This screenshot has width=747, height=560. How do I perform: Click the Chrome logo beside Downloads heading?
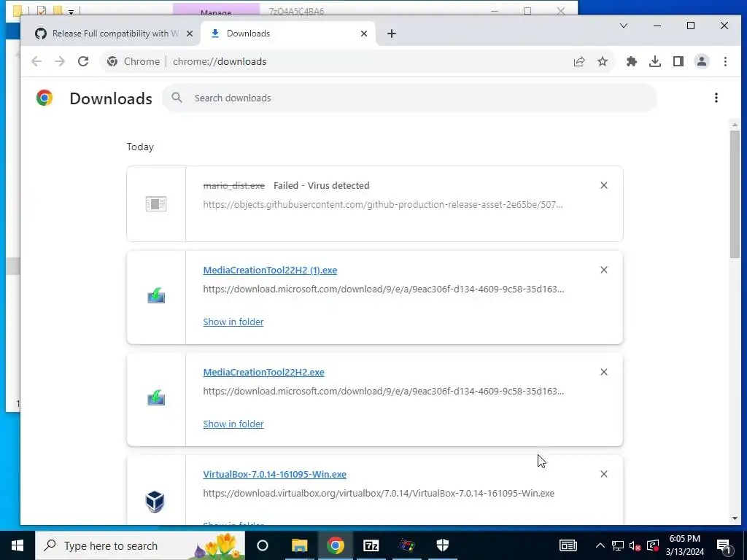click(x=44, y=98)
